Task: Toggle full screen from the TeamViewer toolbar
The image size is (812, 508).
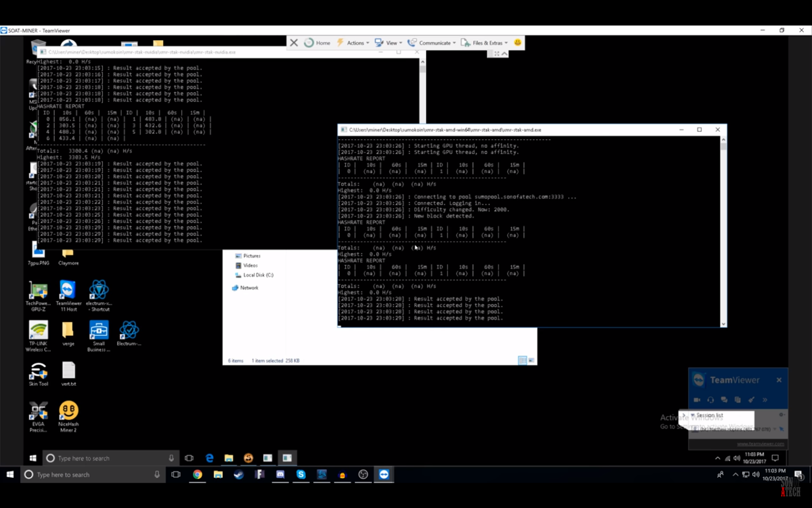Action: (x=496, y=53)
